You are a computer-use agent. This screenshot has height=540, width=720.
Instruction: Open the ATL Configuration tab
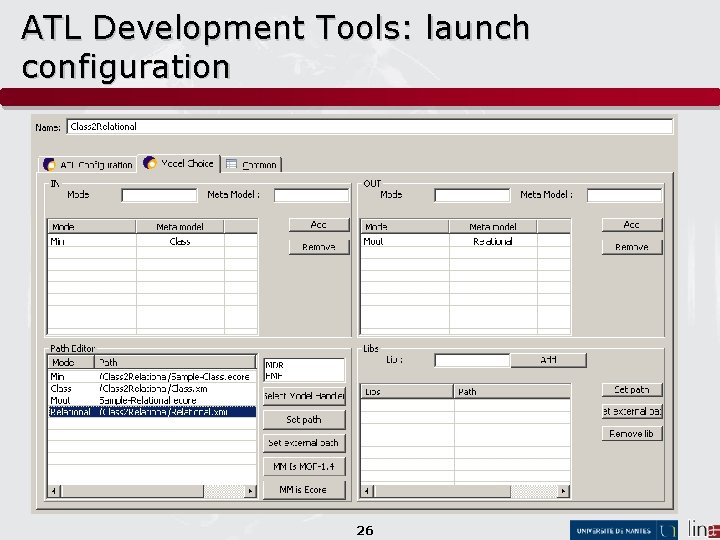pyautogui.click(x=88, y=164)
